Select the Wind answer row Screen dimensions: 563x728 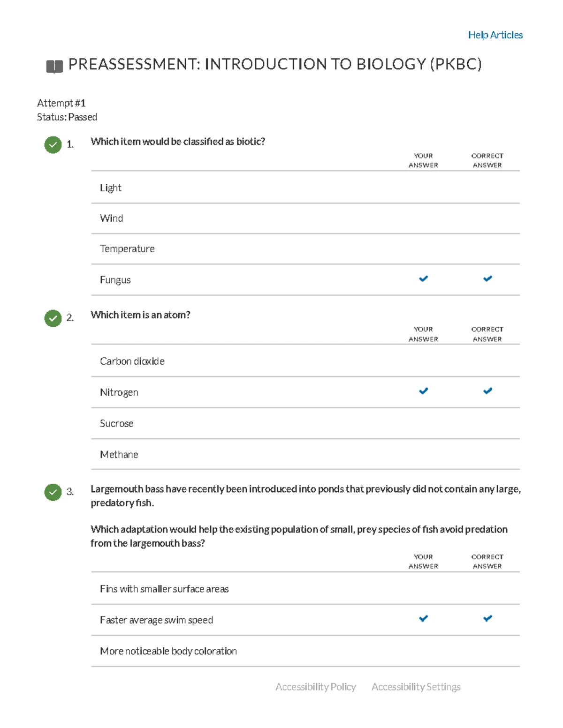tap(112, 218)
